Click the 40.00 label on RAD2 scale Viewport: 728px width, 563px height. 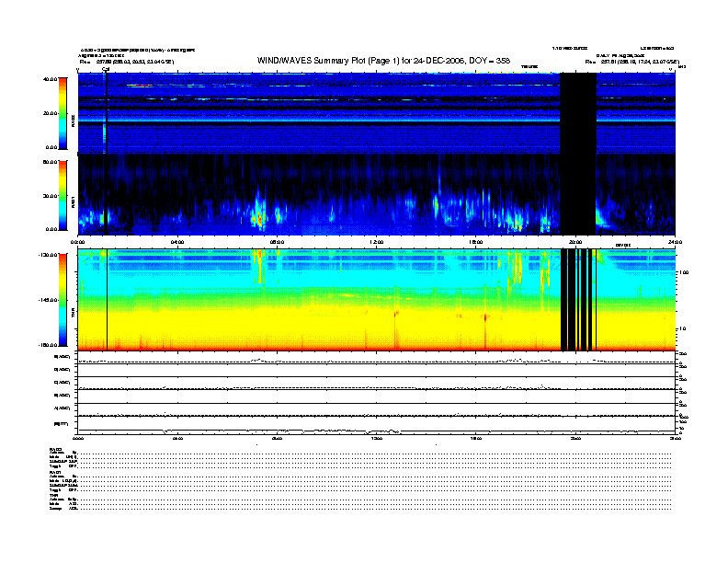[x=50, y=79]
